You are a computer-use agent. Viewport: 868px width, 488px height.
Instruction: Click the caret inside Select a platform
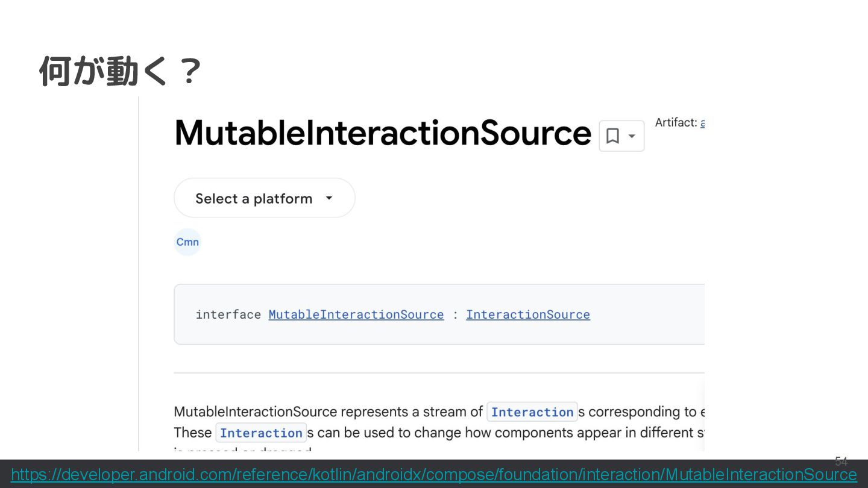click(x=329, y=198)
